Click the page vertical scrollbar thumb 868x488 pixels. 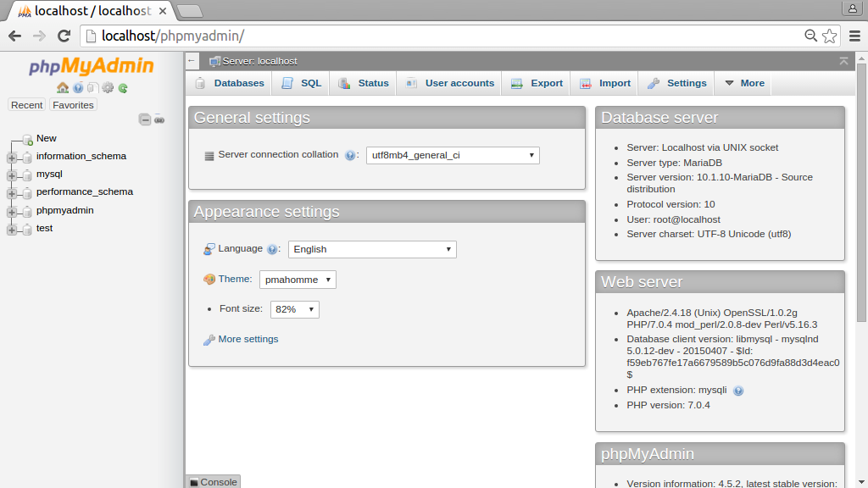coord(861,191)
